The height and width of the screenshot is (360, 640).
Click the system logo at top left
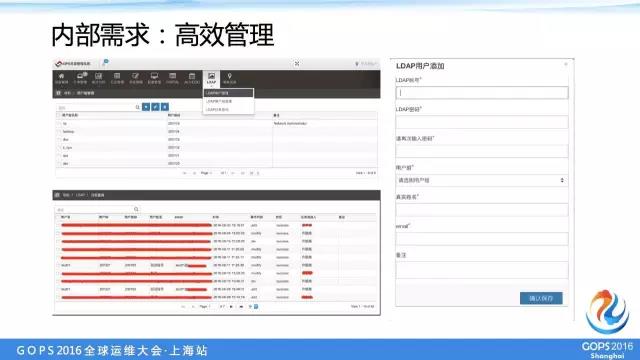coord(73,64)
